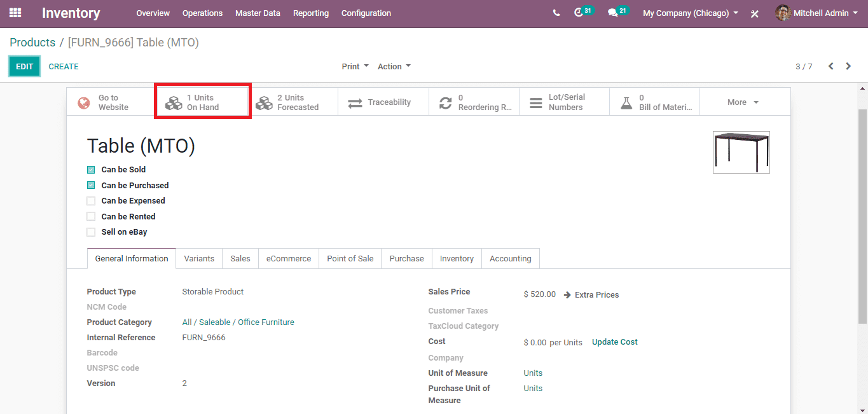The height and width of the screenshot is (414, 868).
Task: Click the Lot/Serial Numbers list icon
Action: click(536, 103)
